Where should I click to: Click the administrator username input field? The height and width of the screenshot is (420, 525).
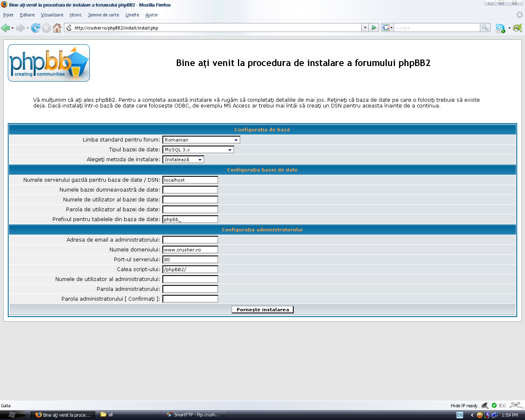190,279
